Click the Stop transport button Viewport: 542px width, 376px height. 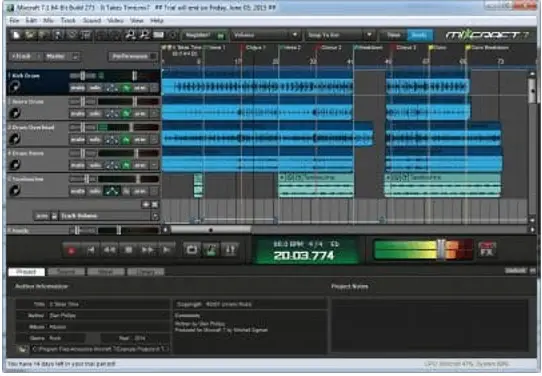coord(128,250)
